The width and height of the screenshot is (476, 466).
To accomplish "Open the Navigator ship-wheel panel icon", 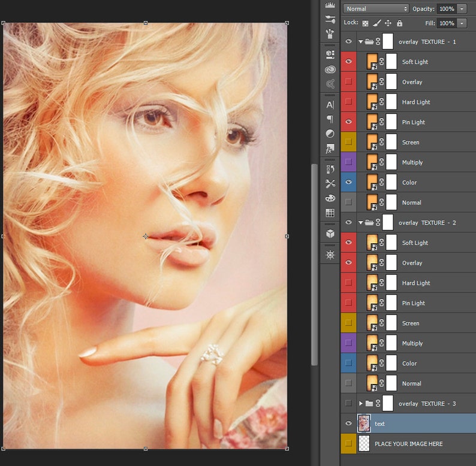I will coord(330,255).
